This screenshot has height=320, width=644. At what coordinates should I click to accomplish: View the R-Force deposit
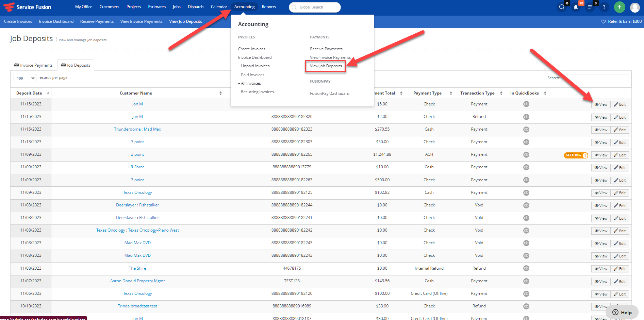(601, 168)
